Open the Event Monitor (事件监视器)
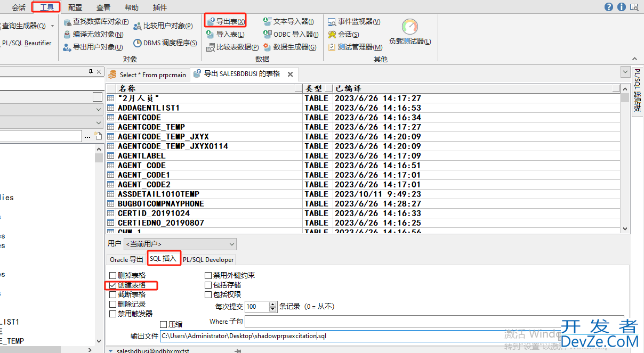 354,22
